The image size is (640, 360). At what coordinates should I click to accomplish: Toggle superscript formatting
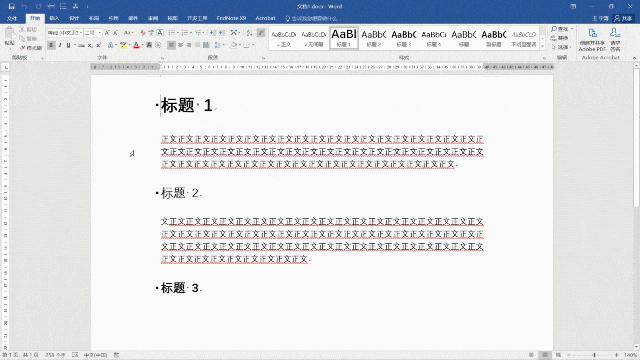click(98, 45)
